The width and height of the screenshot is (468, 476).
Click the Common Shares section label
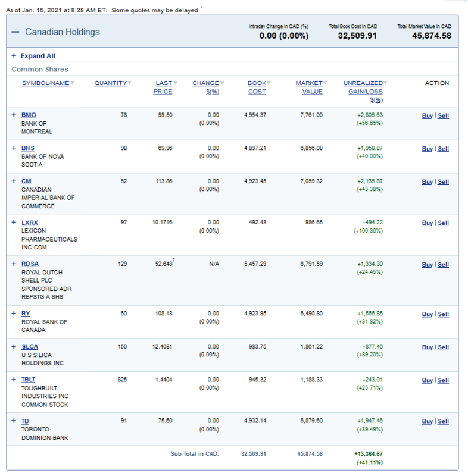coord(40,69)
